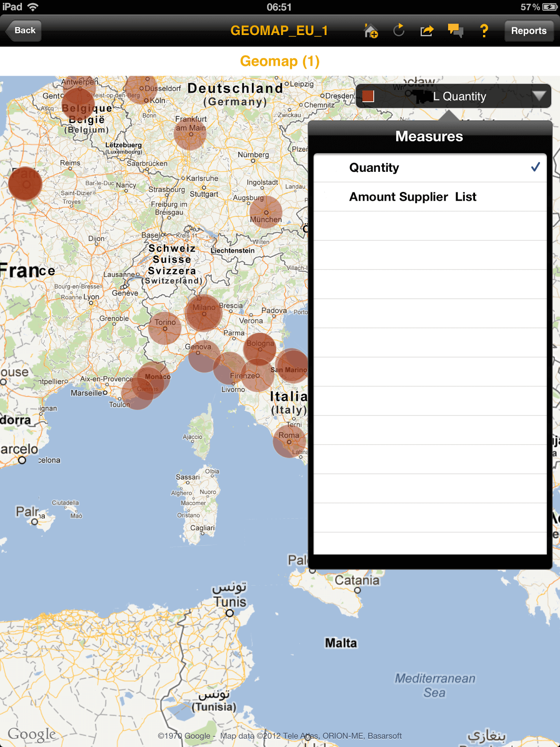560x747 pixels.
Task: Click the brown legend color swatch
Action: [368, 96]
